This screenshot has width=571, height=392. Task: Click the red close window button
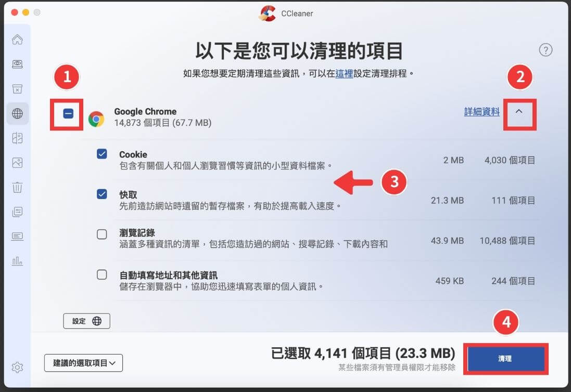click(x=15, y=12)
